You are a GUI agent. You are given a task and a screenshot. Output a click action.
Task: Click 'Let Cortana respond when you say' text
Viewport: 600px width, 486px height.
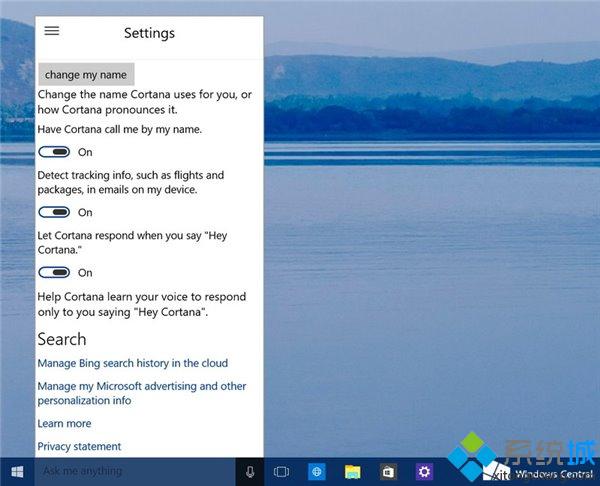[x=132, y=242]
